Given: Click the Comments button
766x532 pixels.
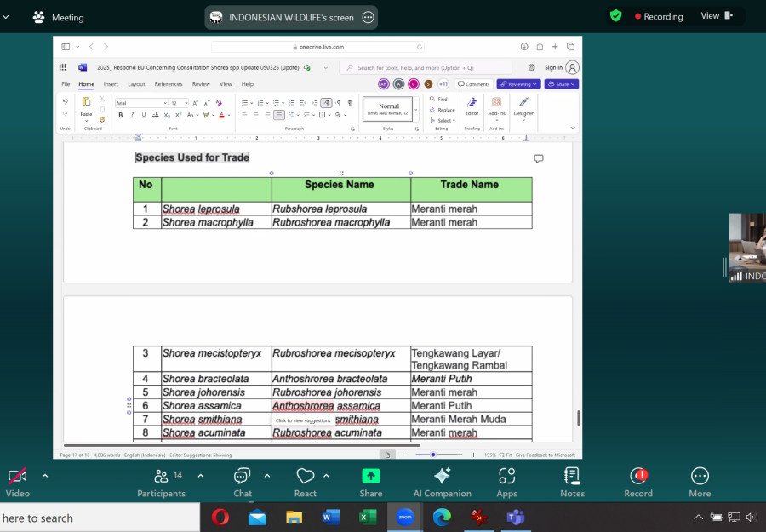Looking at the screenshot, I should [x=473, y=84].
